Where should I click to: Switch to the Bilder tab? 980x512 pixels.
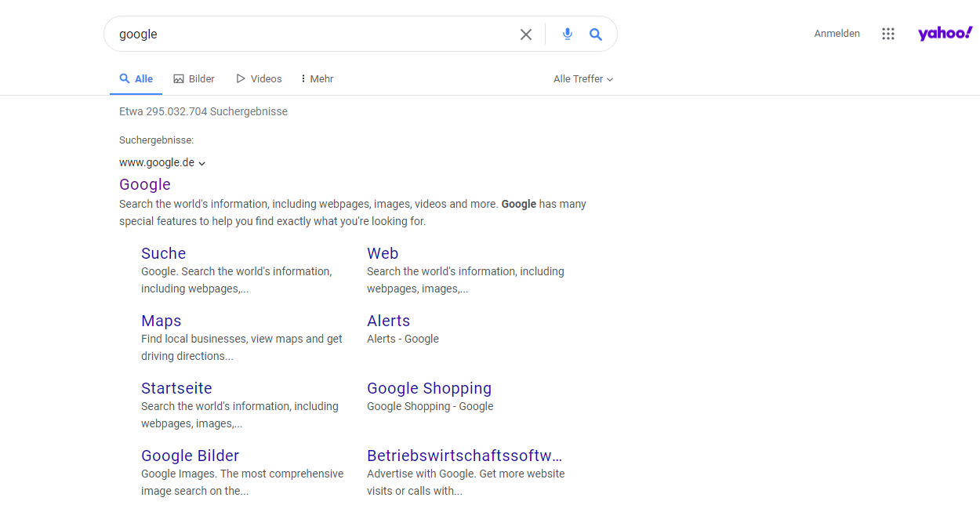pos(194,79)
